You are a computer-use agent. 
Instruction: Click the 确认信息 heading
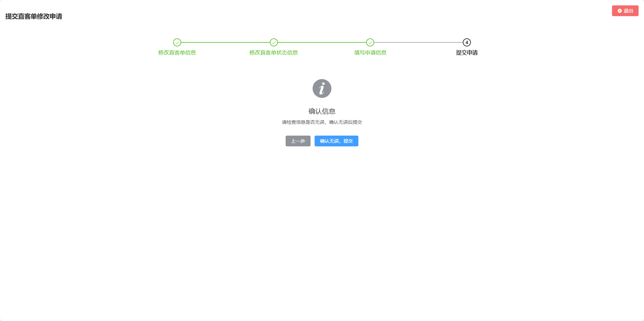pyautogui.click(x=322, y=111)
